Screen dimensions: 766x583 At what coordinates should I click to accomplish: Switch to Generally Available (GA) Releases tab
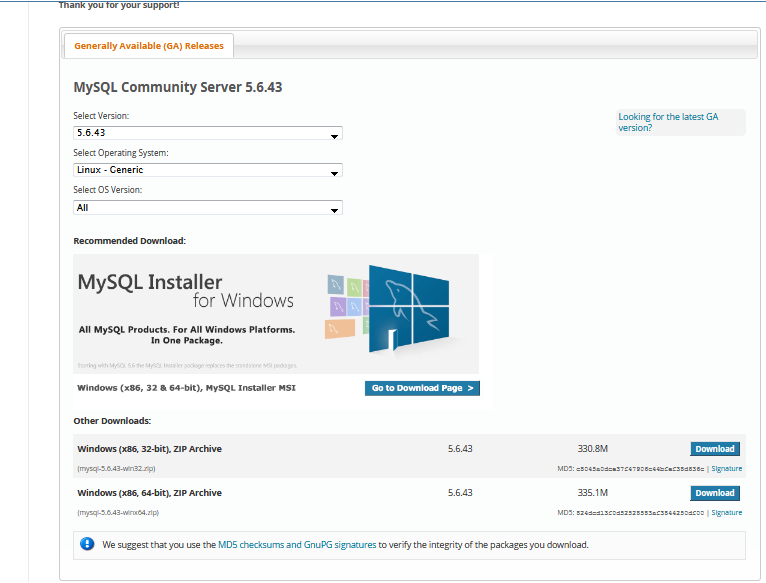click(x=149, y=46)
